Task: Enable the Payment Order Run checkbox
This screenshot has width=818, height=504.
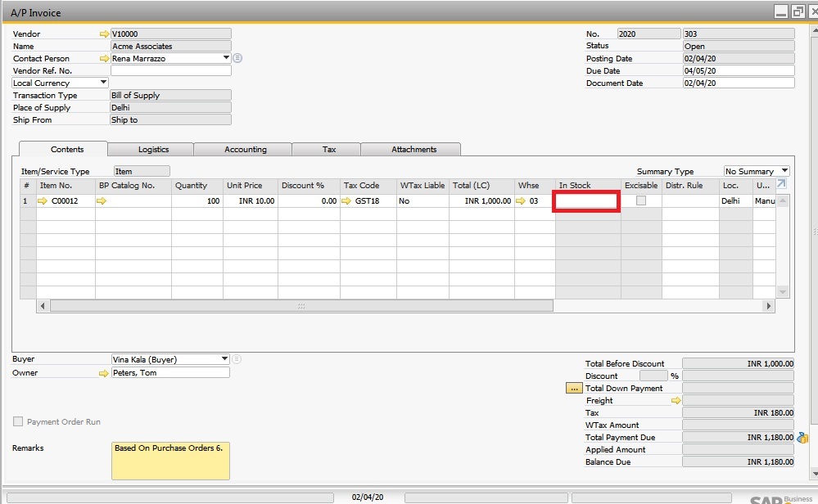Action: [x=16, y=421]
